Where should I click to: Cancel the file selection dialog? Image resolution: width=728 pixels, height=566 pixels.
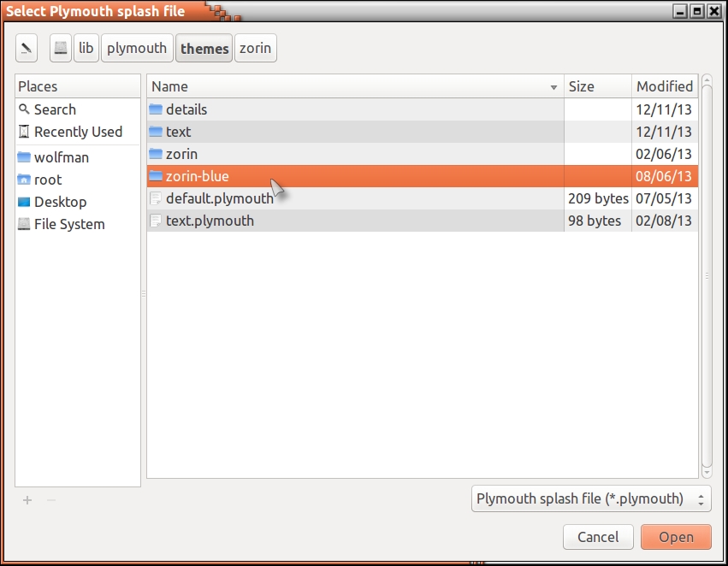[x=598, y=537]
